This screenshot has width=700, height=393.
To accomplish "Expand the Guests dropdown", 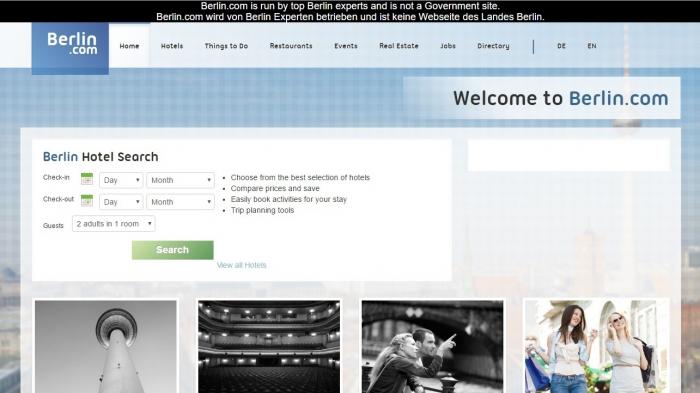I will point(113,224).
